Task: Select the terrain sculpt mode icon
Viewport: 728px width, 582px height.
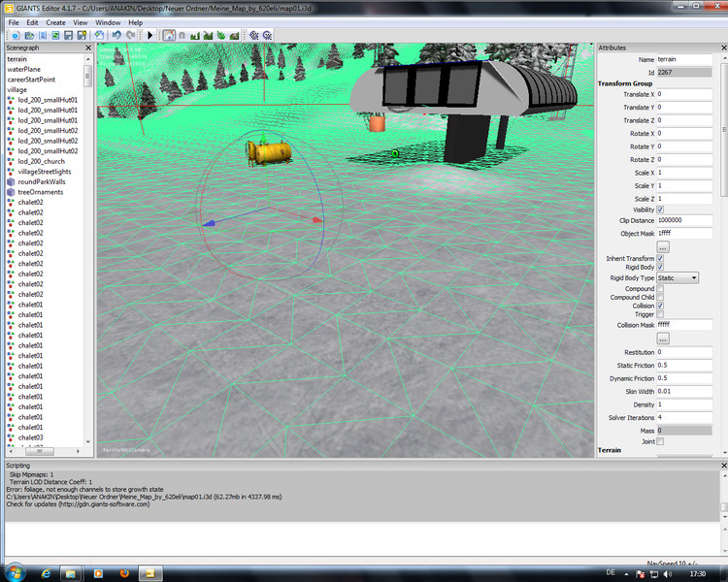Action: 195,35
